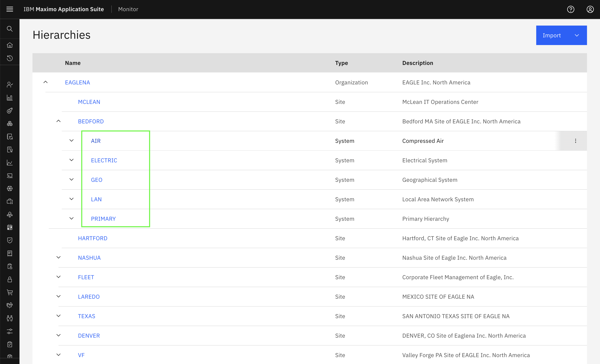
Task: Open the briefcase-with-grid sidebar icon
Action: pos(10,201)
